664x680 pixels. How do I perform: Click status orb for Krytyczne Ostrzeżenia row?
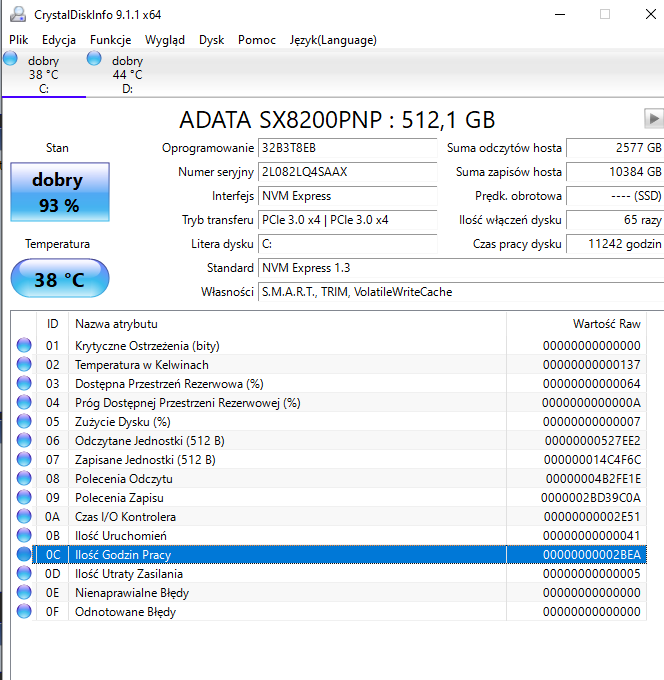point(24,346)
